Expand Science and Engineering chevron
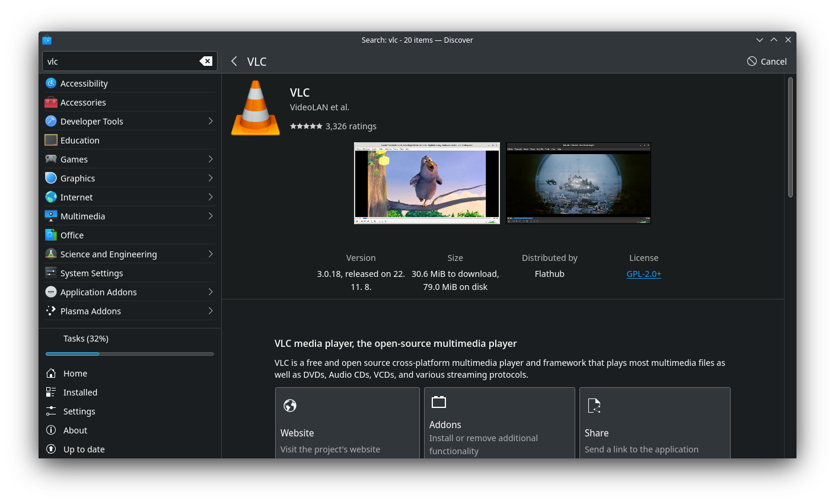835x504 pixels. [211, 254]
